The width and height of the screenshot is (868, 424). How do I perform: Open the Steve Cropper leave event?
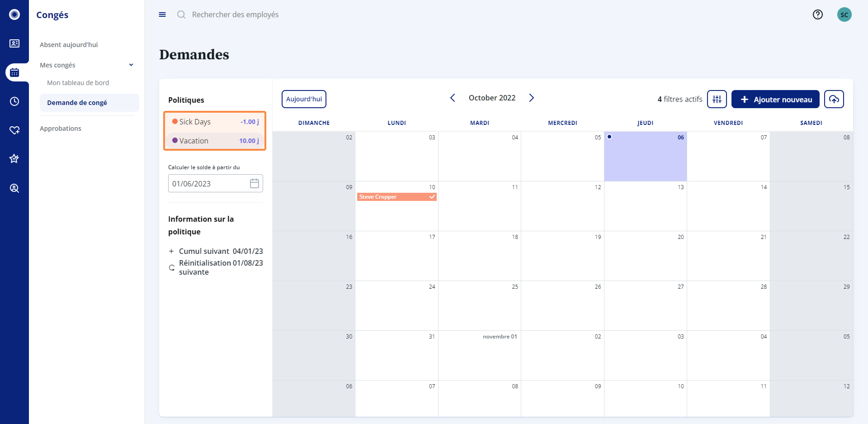click(x=397, y=197)
